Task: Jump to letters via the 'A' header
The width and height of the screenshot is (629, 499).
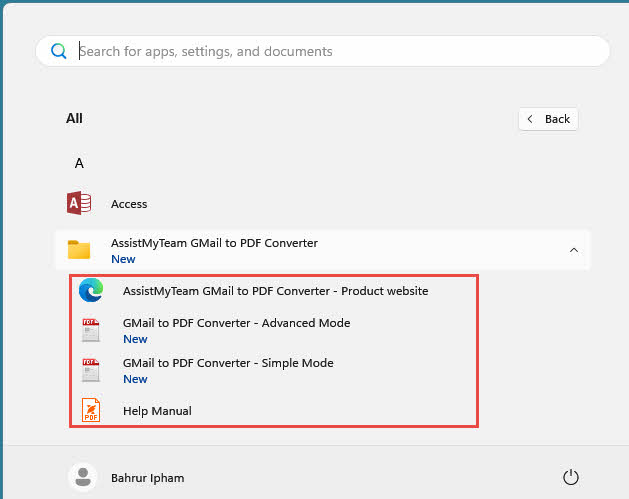Action: [x=79, y=162]
